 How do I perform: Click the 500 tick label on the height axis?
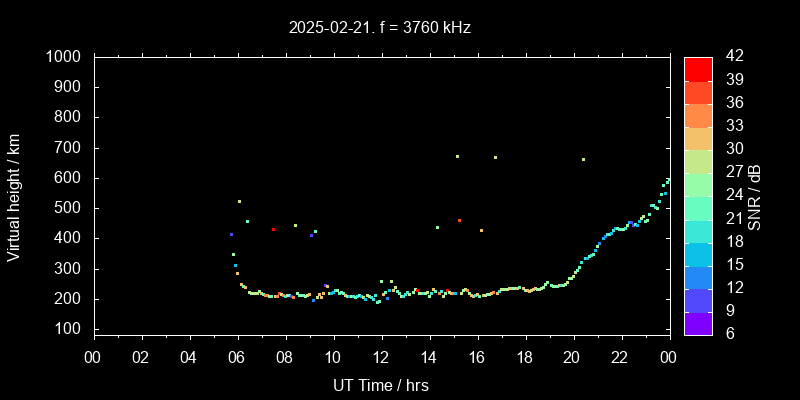point(68,208)
